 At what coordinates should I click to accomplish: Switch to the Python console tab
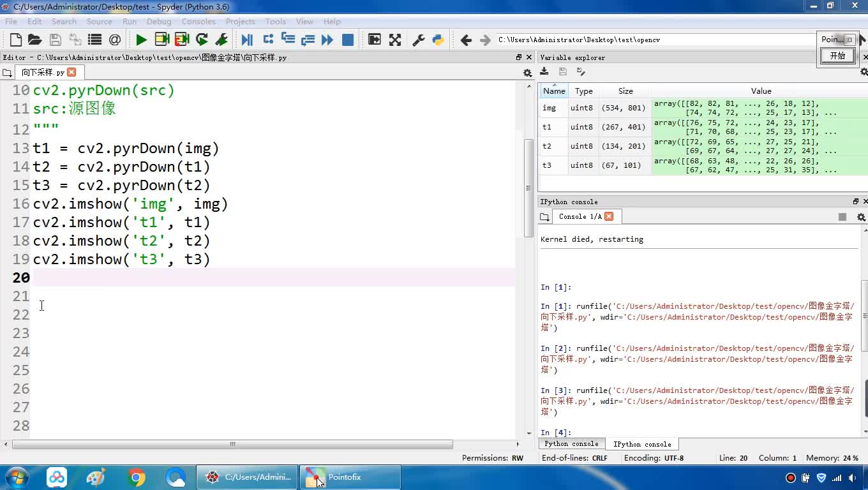[571, 444]
